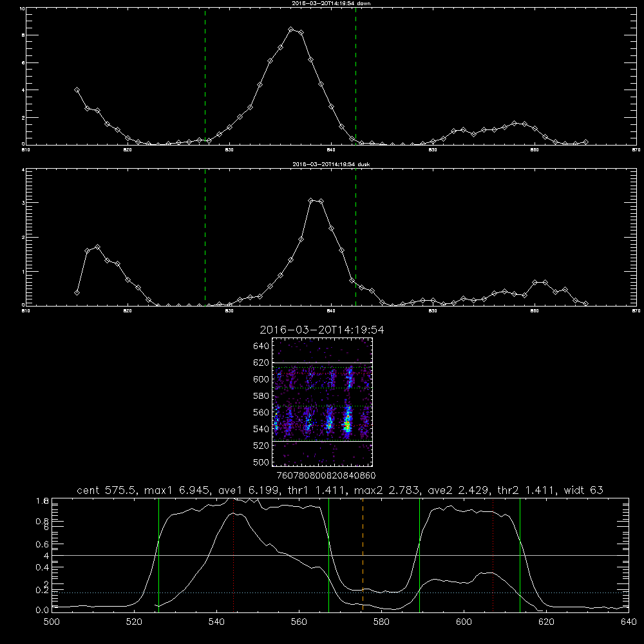Screen dimensions: 644x644
Task: Click the '640' label on the spectrogram y-axis
Action: (x=261, y=346)
